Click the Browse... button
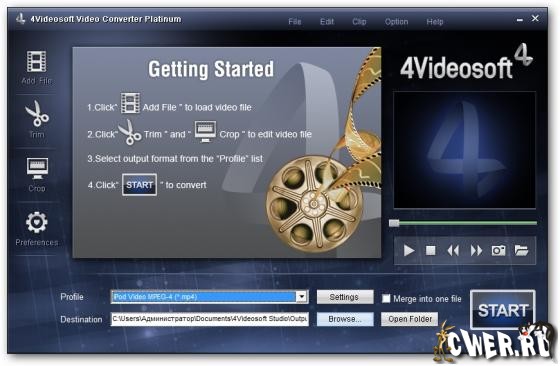The height and width of the screenshot is (366, 560). pos(345,319)
